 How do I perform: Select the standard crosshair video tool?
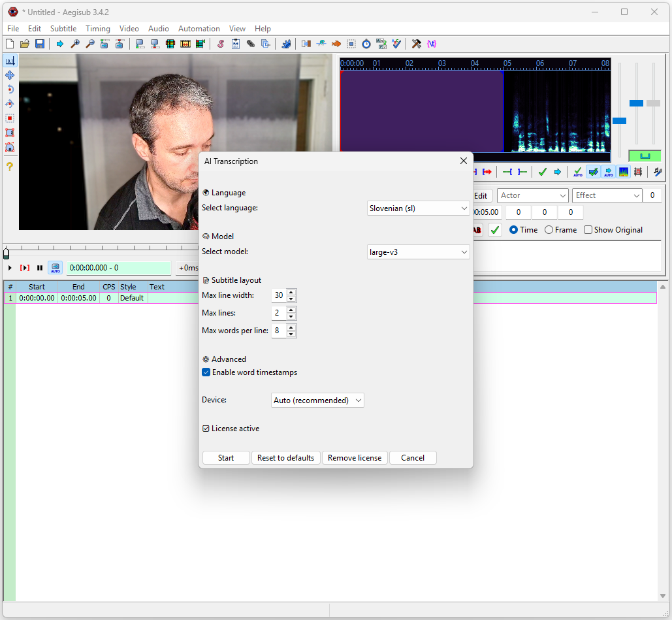(x=10, y=61)
